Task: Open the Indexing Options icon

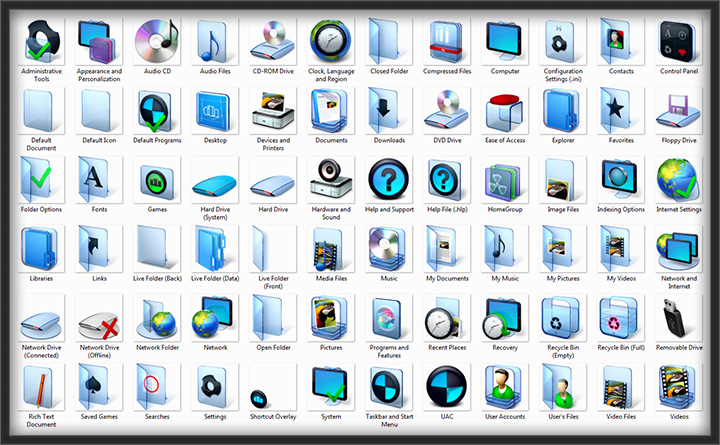Action: click(x=620, y=180)
